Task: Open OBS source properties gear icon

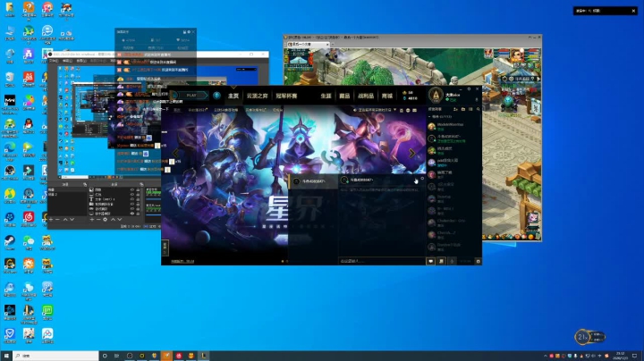Action: pyautogui.click(x=106, y=220)
